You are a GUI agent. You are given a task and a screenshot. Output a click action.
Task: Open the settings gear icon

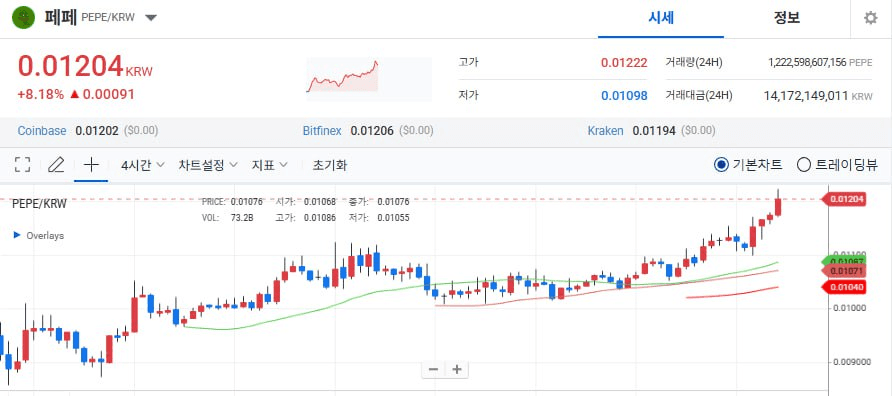coord(870,18)
